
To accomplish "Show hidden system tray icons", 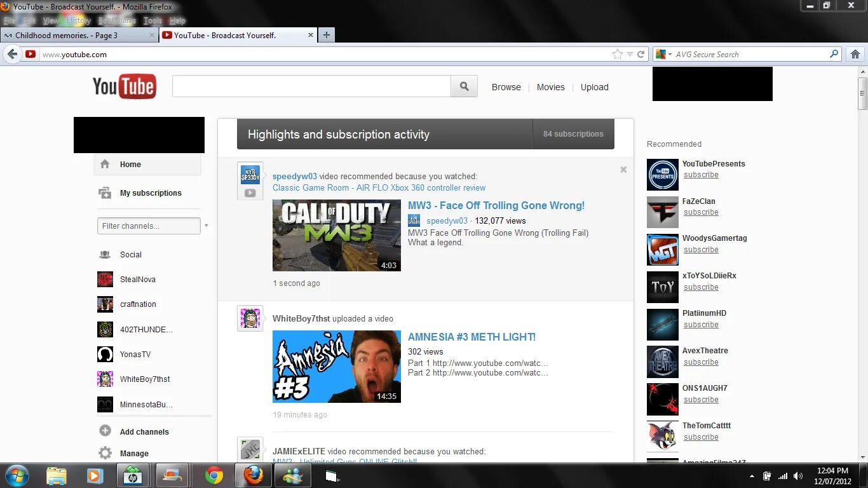I will pyautogui.click(x=752, y=475).
